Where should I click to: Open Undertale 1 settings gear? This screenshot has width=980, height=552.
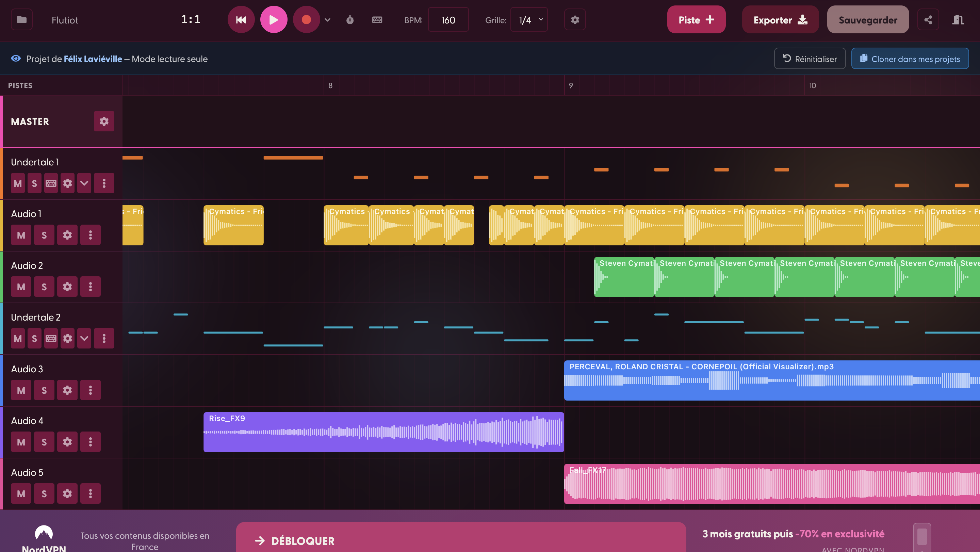click(67, 183)
